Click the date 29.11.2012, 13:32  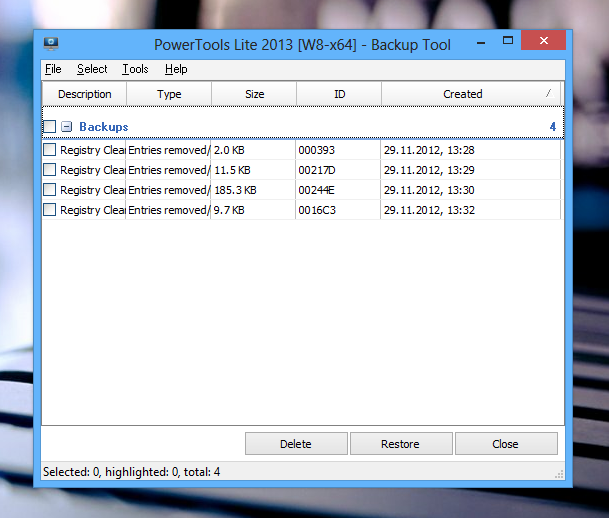pos(429,210)
